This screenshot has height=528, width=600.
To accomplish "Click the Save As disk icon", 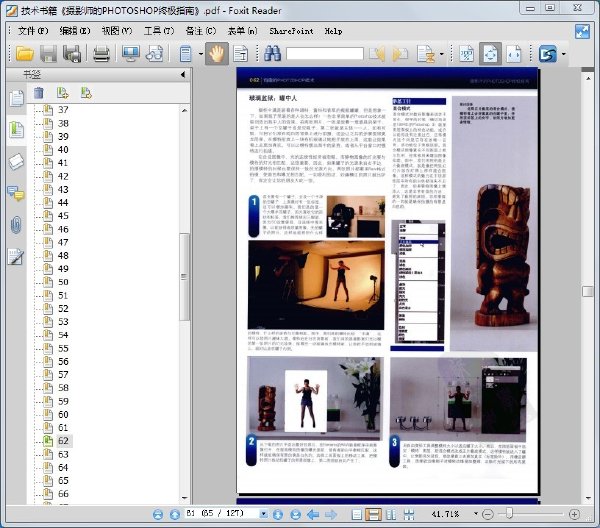I will click(x=72, y=54).
